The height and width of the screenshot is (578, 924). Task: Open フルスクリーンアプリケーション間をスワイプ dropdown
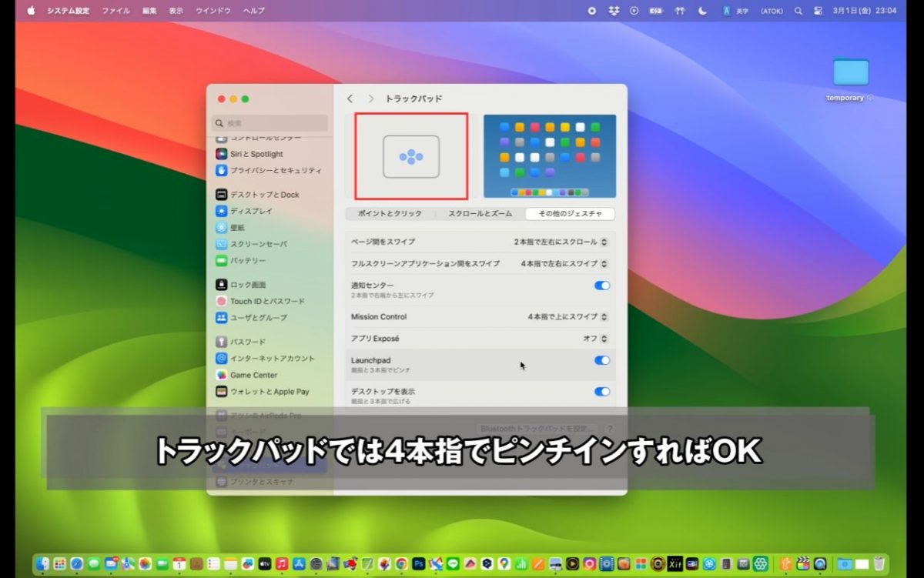click(x=564, y=263)
